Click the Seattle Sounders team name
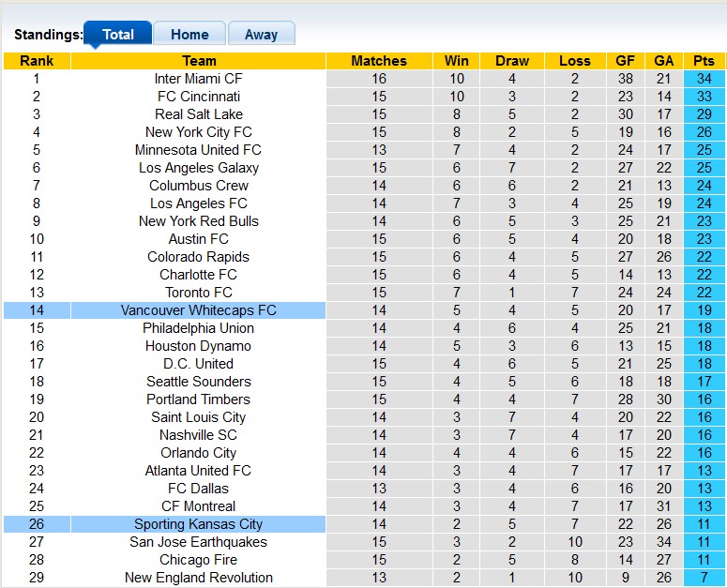The width and height of the screenshot is (727, 588). coord(199,382)
